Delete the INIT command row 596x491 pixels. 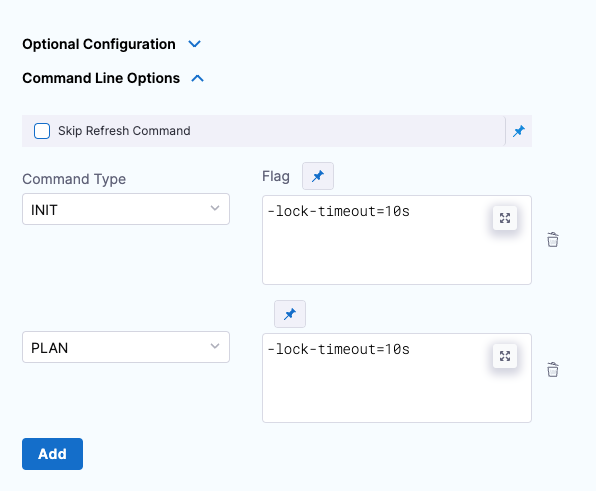(x=553, y=239)
